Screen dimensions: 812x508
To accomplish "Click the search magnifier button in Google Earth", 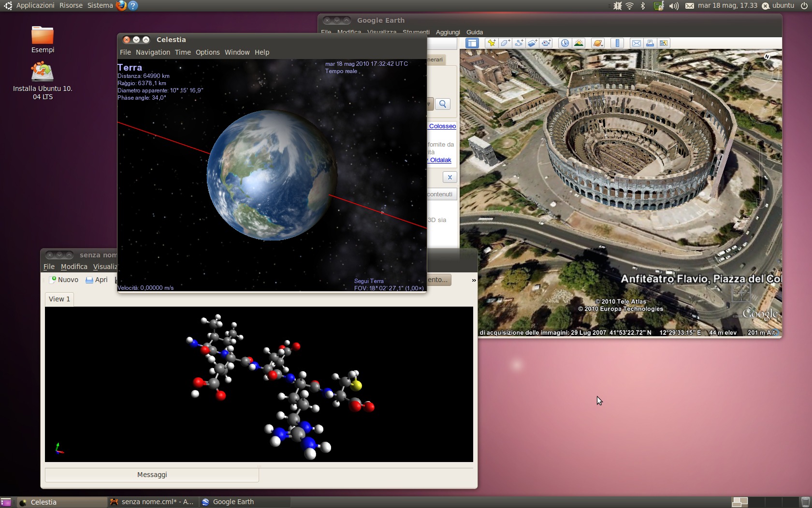I will pos(443,104).
